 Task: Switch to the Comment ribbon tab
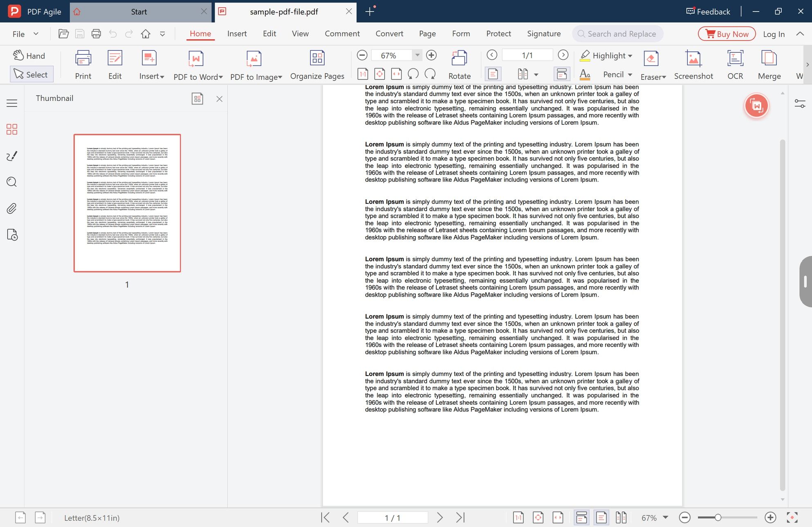pos(342,34)
